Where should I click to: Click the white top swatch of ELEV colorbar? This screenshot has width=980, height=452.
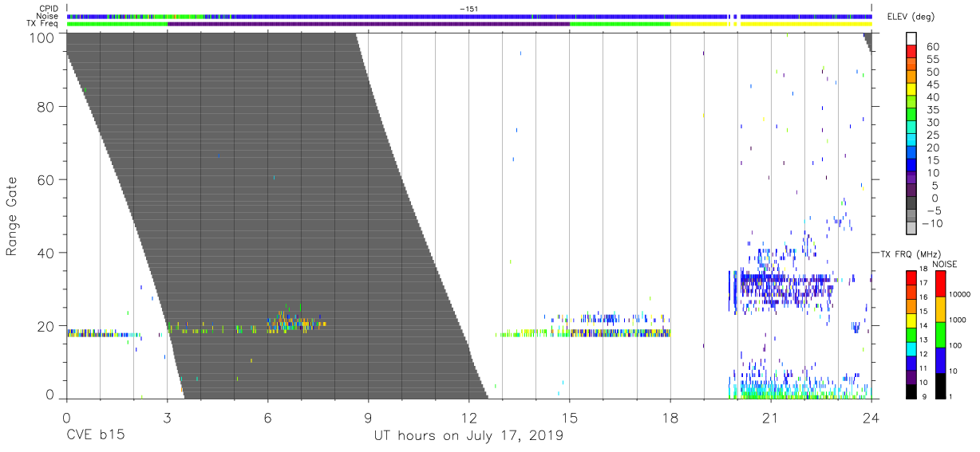tap(911, 40)
